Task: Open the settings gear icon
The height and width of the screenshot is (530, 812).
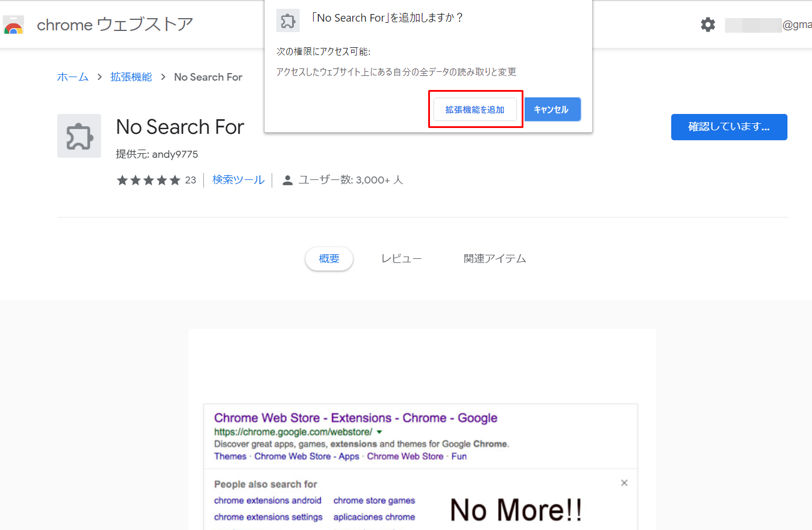Action: click(708, 25)
